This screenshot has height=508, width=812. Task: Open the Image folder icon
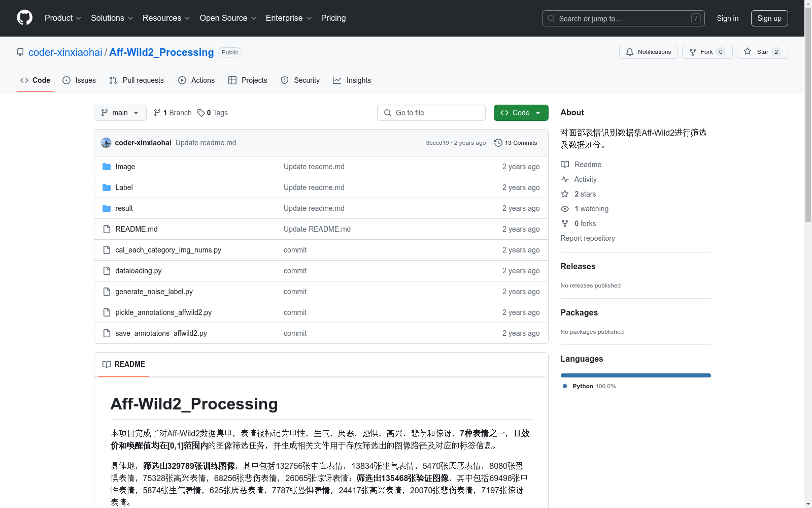click(107, 167)
